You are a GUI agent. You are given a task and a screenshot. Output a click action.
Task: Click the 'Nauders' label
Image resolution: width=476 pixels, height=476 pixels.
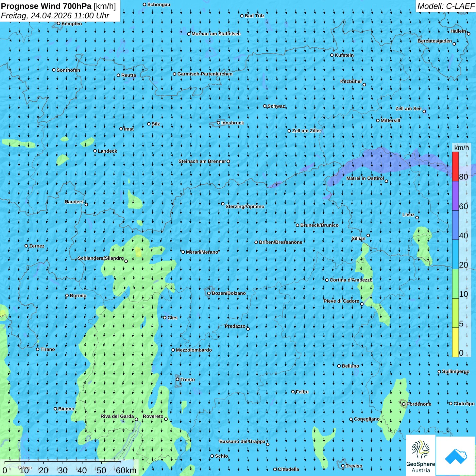74,202
